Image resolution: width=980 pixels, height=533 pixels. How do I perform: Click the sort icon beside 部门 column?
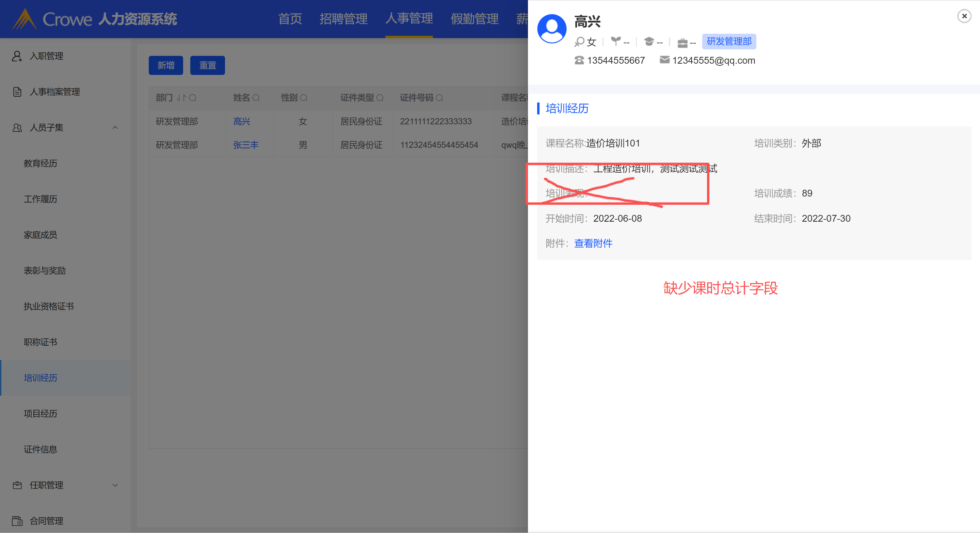point(181,98)
